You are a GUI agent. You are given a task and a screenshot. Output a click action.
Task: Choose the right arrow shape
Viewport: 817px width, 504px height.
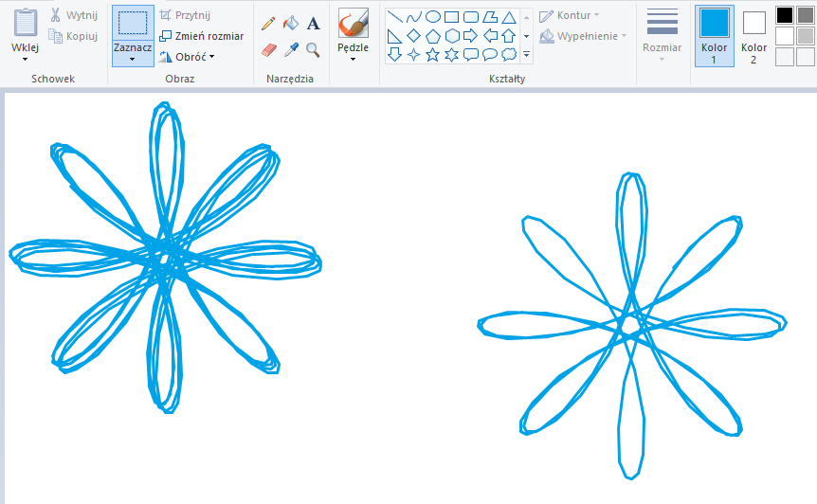[x=471, y=36]
